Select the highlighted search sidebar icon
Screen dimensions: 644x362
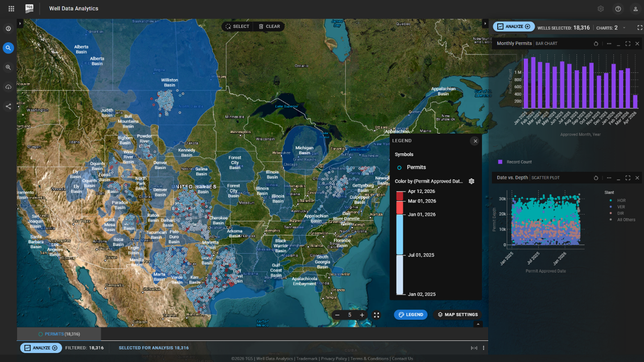pos(8,48)
